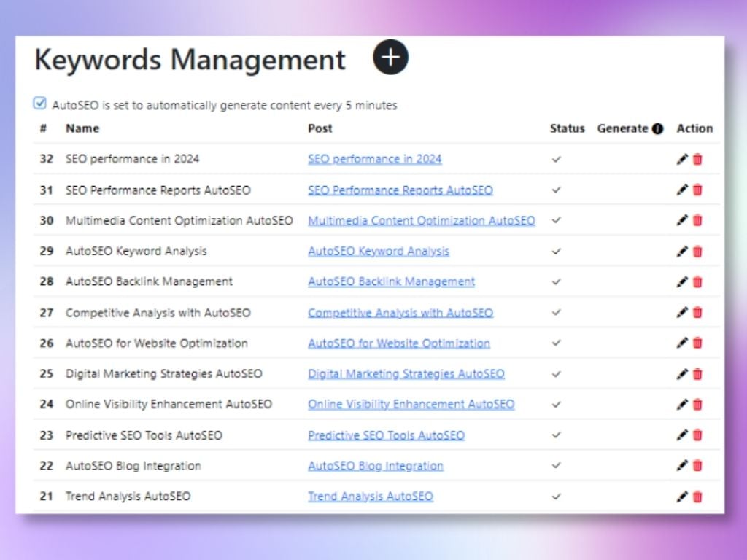
Task: Delete the AutoSEO Backlink Management keyword
Action: 697,282
